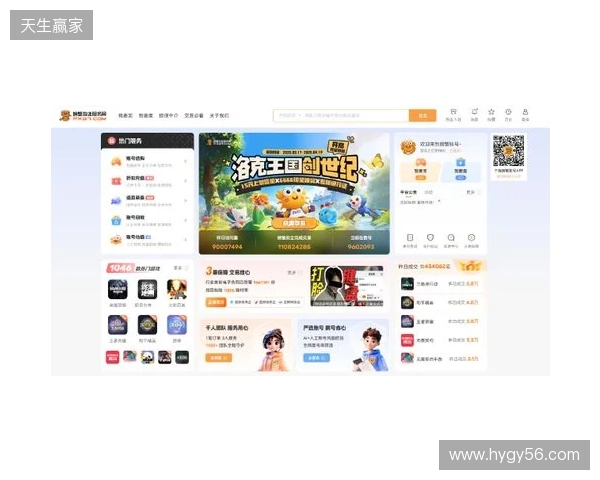This screenshot has height=480, width=600.
Task: Open 我要卖 in the top navigation
Action: pos(146,115)
